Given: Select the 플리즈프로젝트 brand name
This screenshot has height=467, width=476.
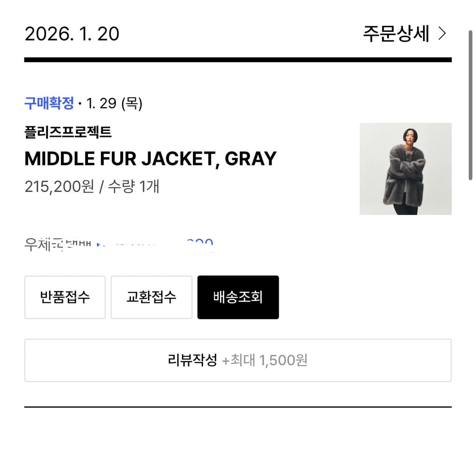Looking at the screenshot, I should tap(68, 132).
